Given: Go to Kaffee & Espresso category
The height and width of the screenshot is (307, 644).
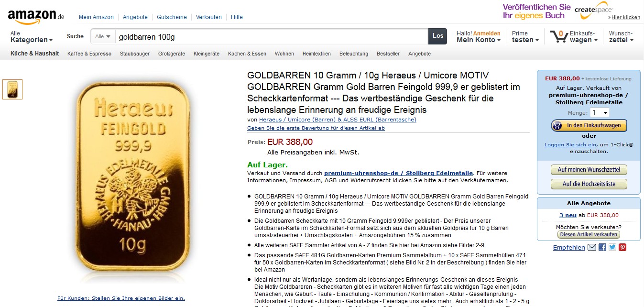Looking at the screenshot, I should point(89,54).
